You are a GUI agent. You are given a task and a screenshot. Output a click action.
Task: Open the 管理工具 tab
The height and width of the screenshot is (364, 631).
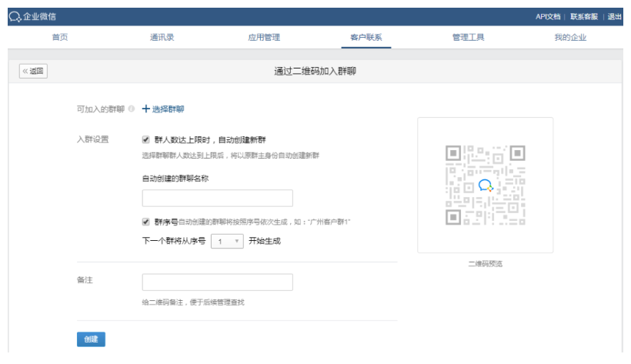pyautogui.click(x=468, y=38)
